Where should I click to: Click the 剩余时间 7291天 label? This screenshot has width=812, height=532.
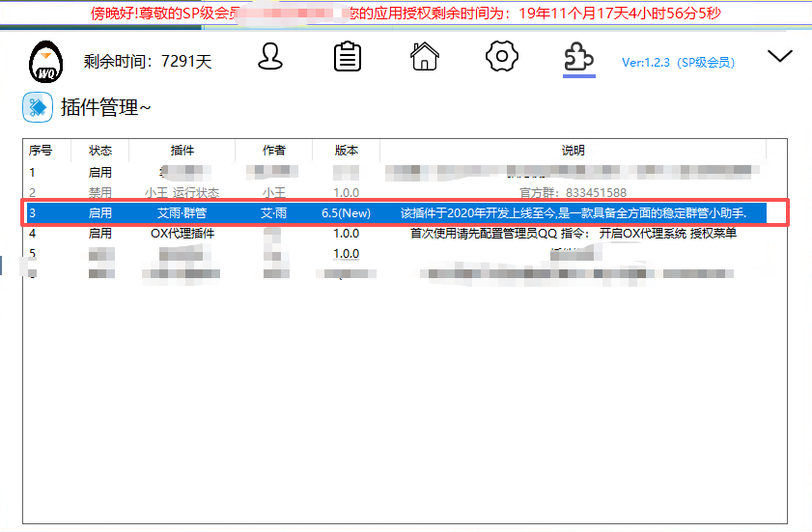click(147, 62)
